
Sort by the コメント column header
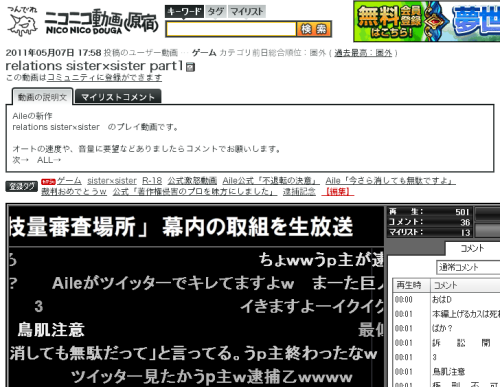(465, 285)
